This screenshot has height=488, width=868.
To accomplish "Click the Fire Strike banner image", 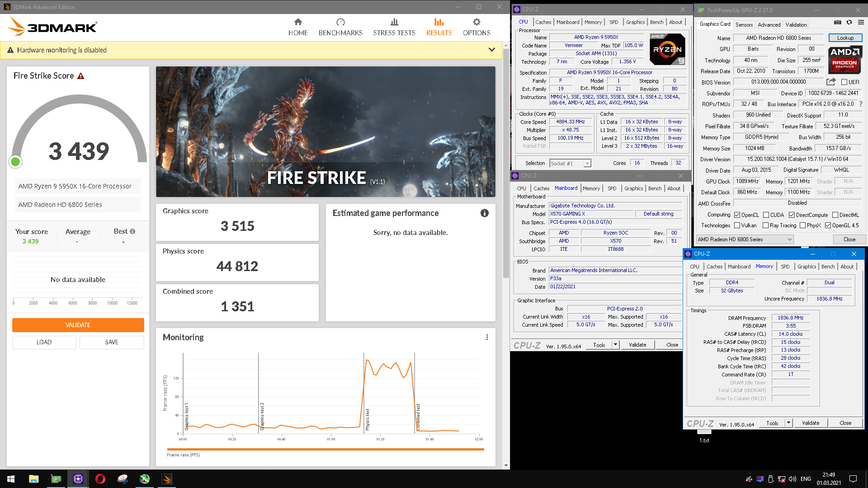I will (325, 131).
